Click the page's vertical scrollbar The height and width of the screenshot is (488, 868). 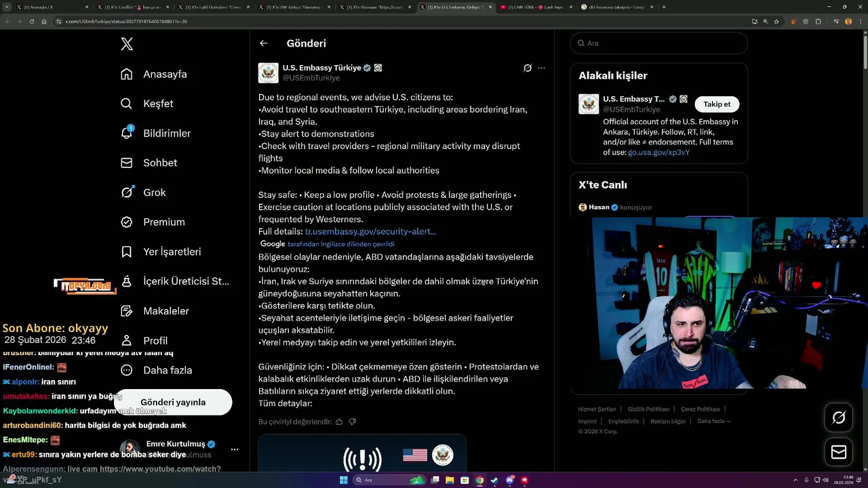pos(865,51)
